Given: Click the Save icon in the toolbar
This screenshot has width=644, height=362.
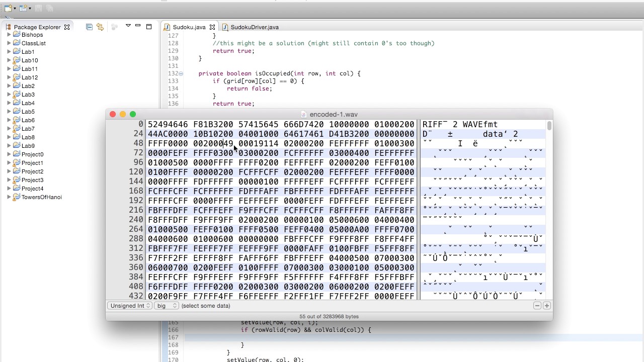Looking at the screenshot, I should tap(39, 8).
